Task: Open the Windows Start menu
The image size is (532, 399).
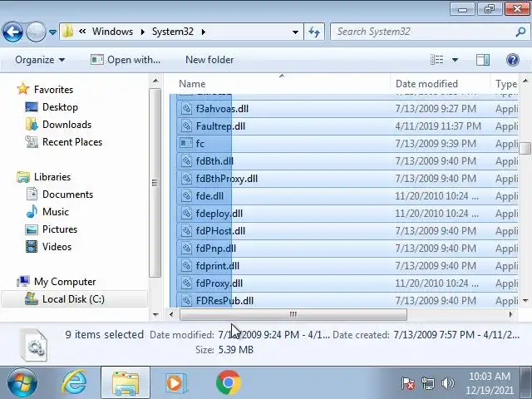Action: pos(22,383)
